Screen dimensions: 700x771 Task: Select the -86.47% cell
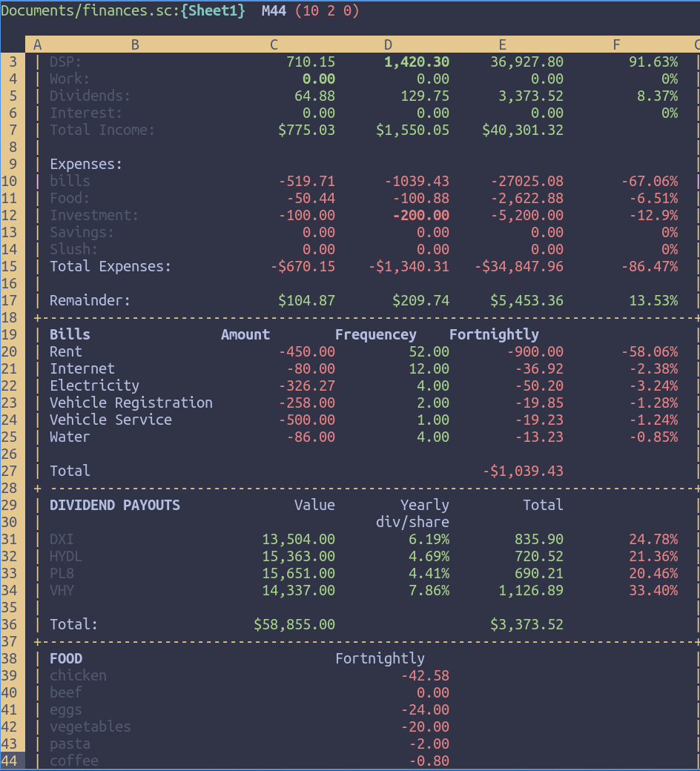coord(650,266)
